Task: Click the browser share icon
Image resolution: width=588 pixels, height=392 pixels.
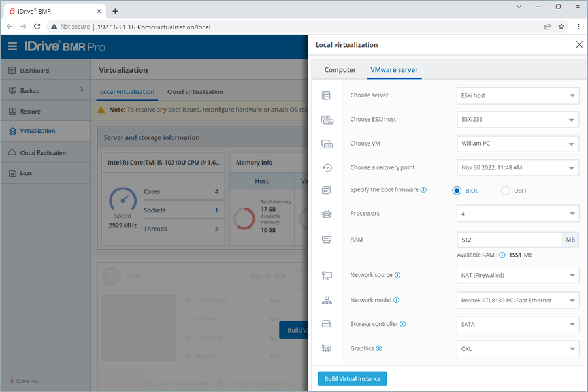Action: point(547,27)
